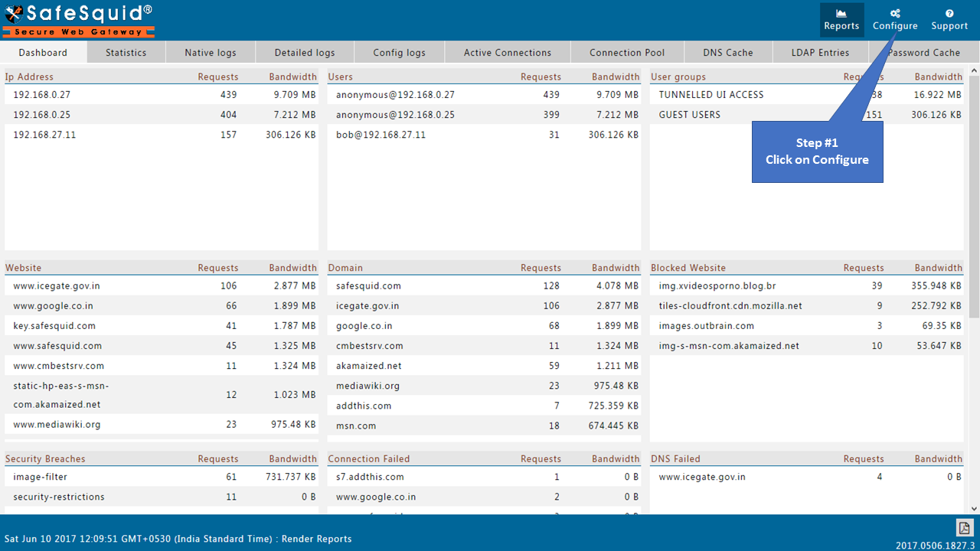Screen dimensions: 980x551
Task: Switch to the Statistics tab
Action: click(x=126, y=52)
